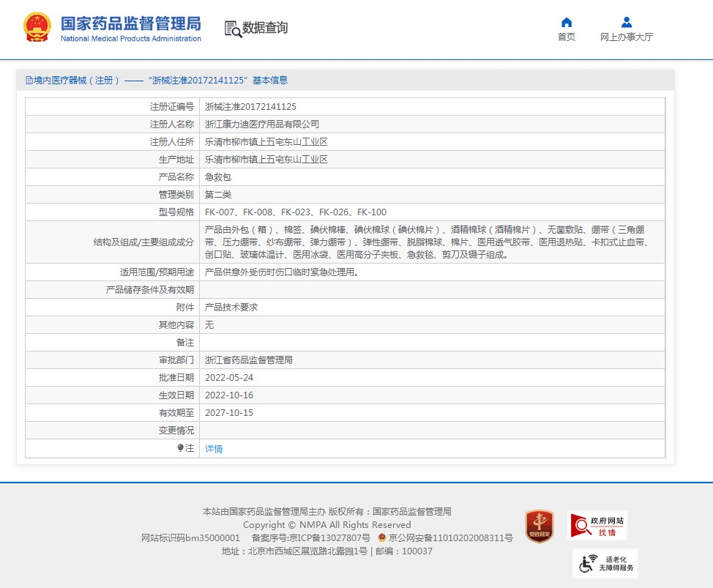This screenshot has height=588, width=713.
Task: Open the 政府网站找错 badge
Action: 597,526
